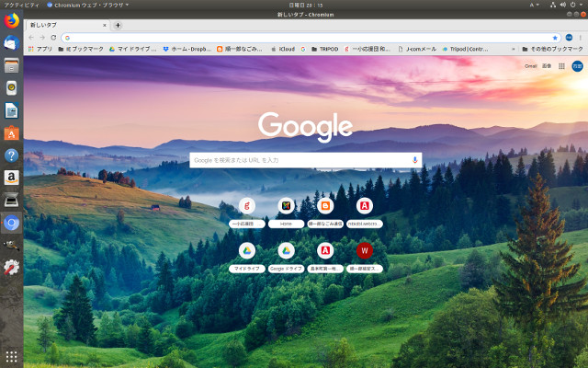The image size is (588, 368).
Task: Open the マイドライブ shortcut tile
Action: 247,250
